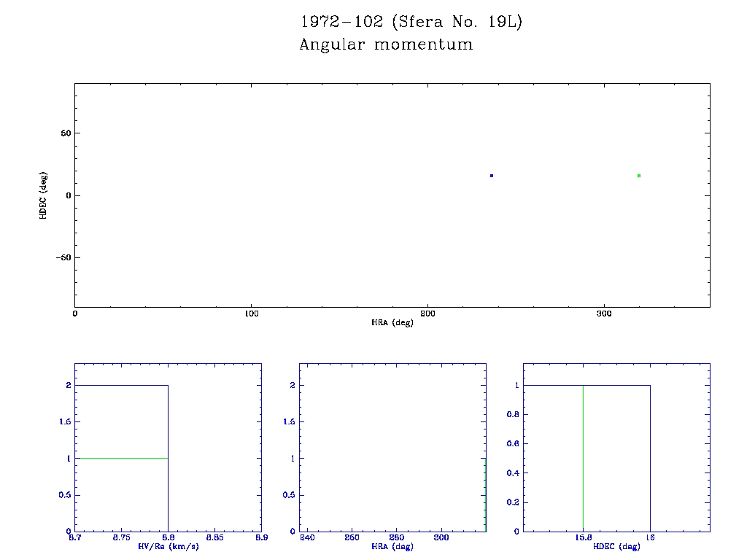Click the 15.8 tick label on HDEC histogram
Image resolution: width=747 pixels, height=560 pixels.
(x=583, y=537)
